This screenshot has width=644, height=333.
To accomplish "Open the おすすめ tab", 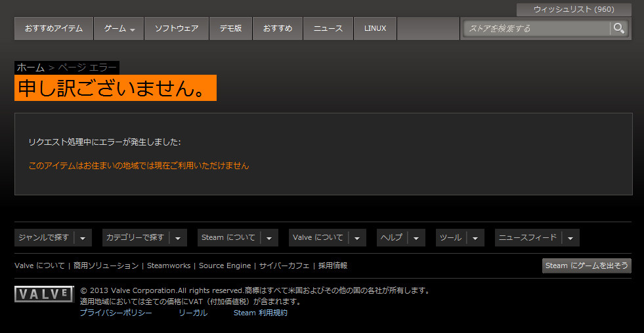I will click(x=278, y=29).
